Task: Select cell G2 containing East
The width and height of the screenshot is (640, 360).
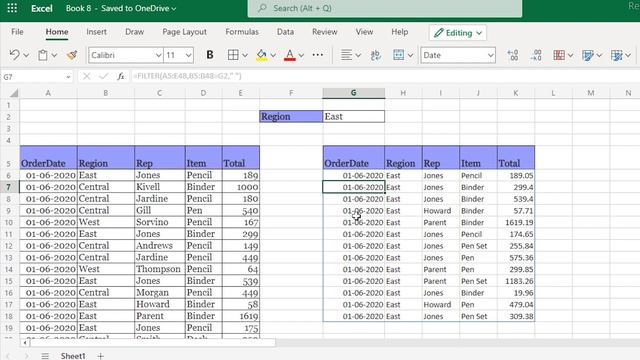Action: [353, 116]
